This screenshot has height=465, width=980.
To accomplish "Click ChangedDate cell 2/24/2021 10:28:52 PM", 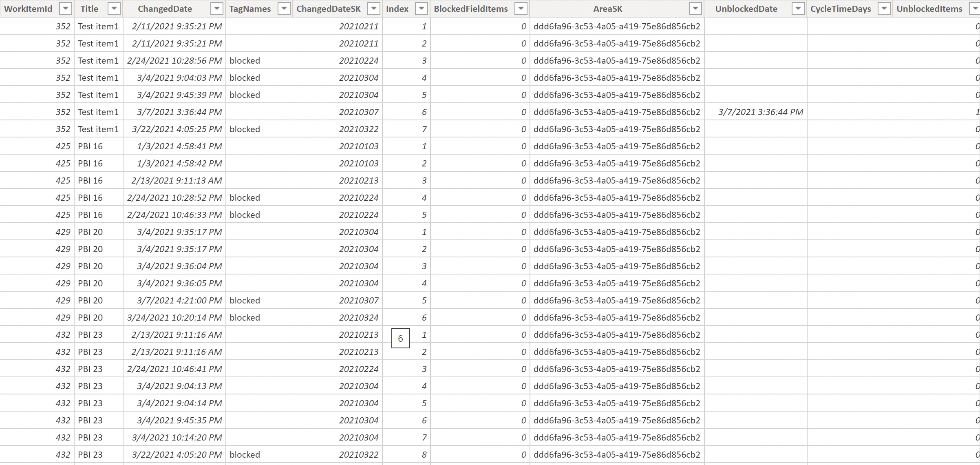I will pyautogui.click(x=174, y=197).
